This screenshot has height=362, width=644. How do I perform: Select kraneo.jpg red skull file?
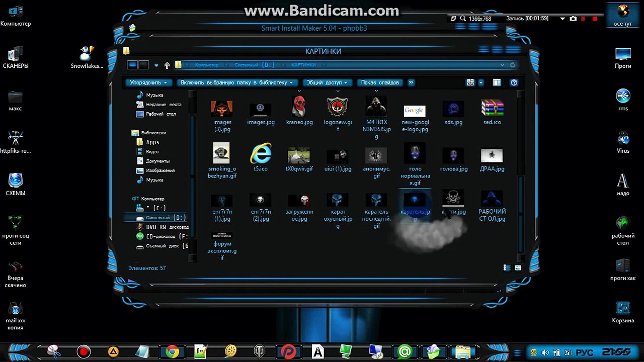(x=299, y=111)
